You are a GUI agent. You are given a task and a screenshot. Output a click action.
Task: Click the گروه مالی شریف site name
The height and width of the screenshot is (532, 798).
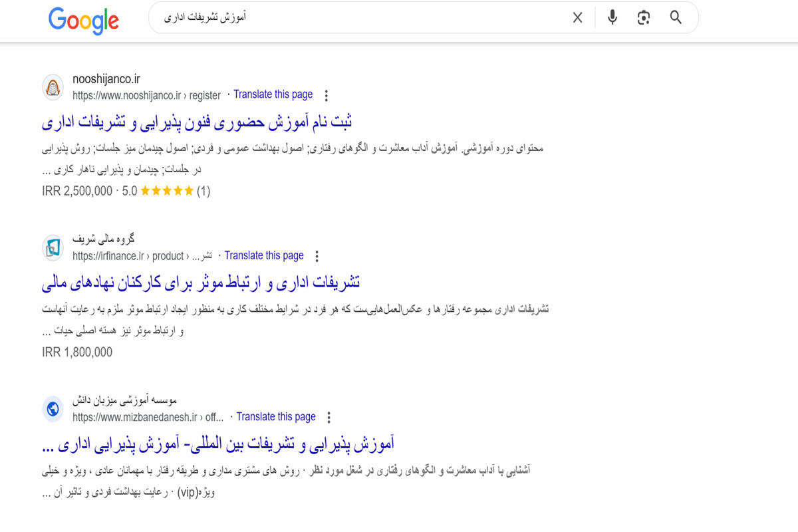point(104,239)
